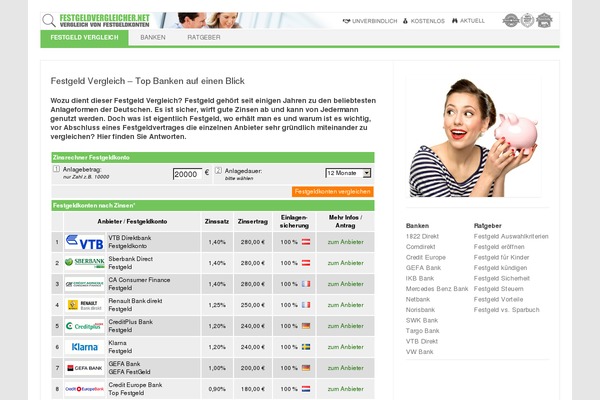
Task: Open zum Anbieter link for CA Consumer Finance
Action: (346, 284)
